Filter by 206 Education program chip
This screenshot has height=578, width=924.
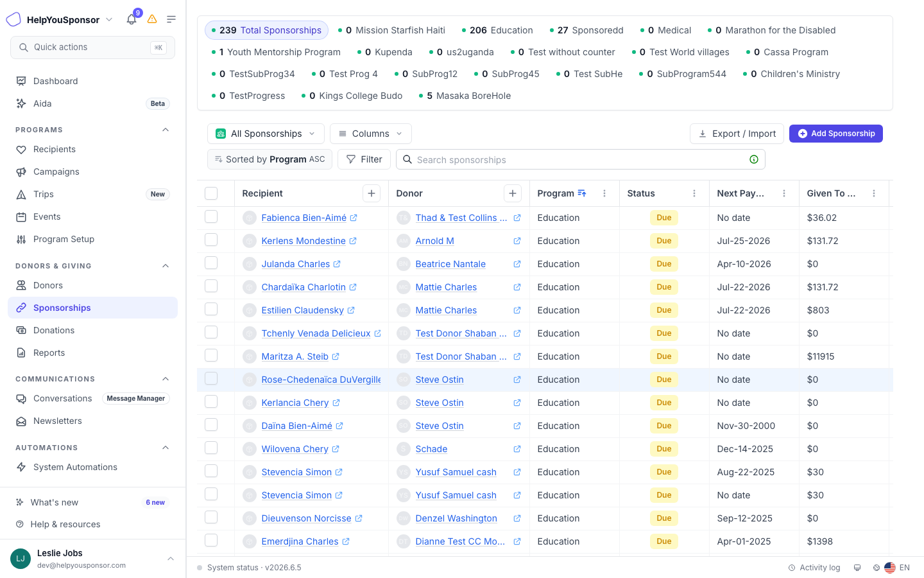[x=497, y=30]
